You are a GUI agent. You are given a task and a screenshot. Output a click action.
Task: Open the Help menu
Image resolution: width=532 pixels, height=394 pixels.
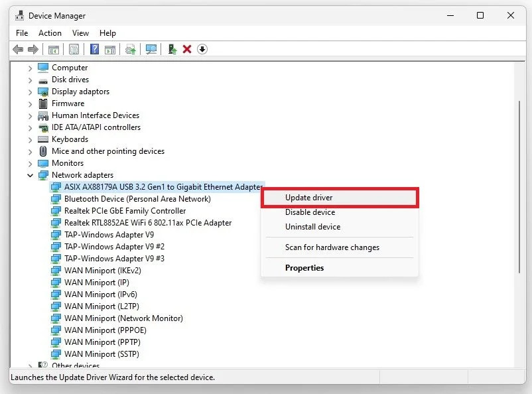pyautogui.click(x=107, y=33)
